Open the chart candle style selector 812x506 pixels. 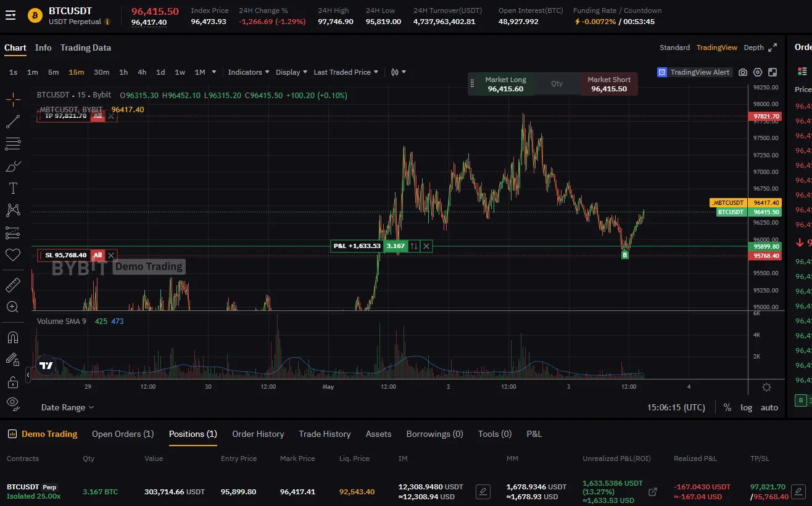click(399, 72)
